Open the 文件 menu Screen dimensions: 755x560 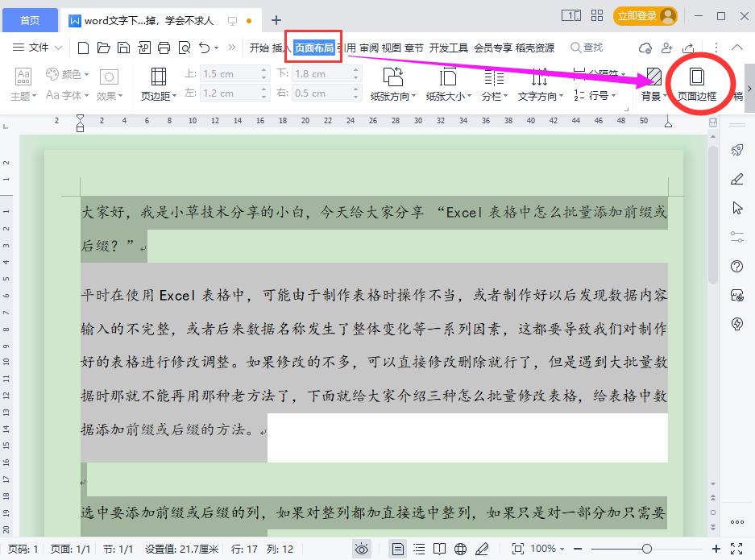(38, 48)
